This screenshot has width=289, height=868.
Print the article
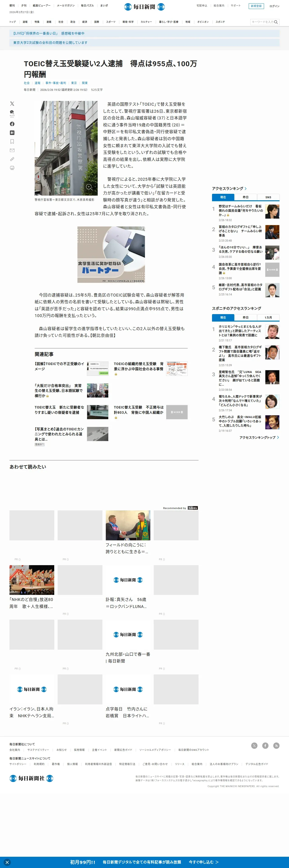point(12,168)
